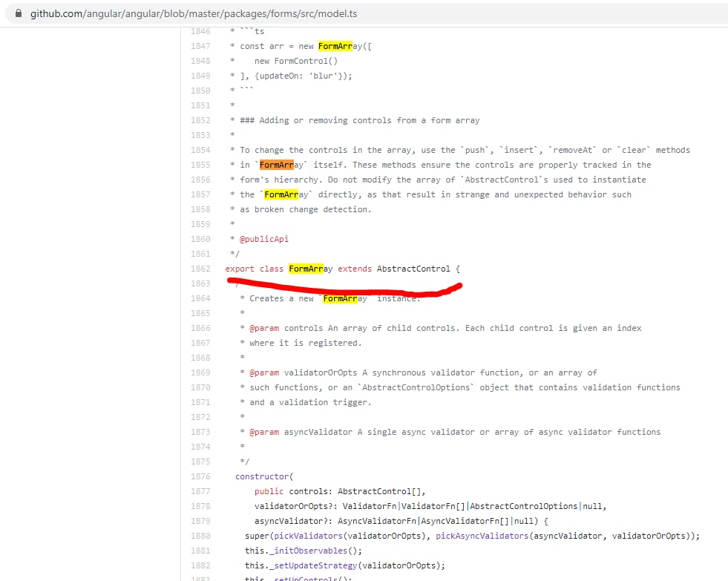Click the lock icon in address bar
The width and height of the screenshot is (728, 581).
tap(19, 13)
